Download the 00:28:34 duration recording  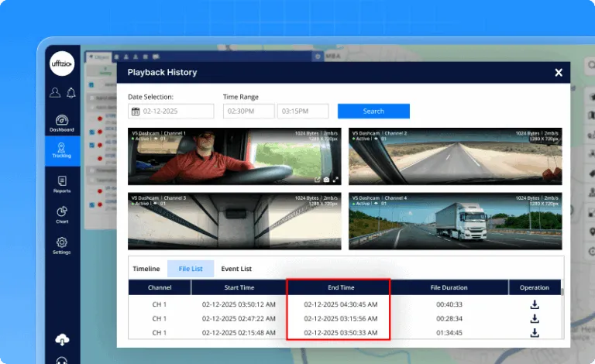(535, 318)
